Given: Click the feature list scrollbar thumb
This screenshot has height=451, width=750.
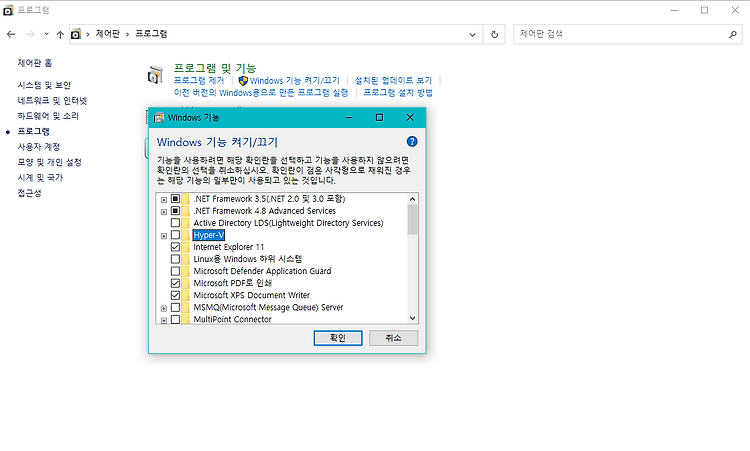Looking at the screenshot, I should [412, 220].
